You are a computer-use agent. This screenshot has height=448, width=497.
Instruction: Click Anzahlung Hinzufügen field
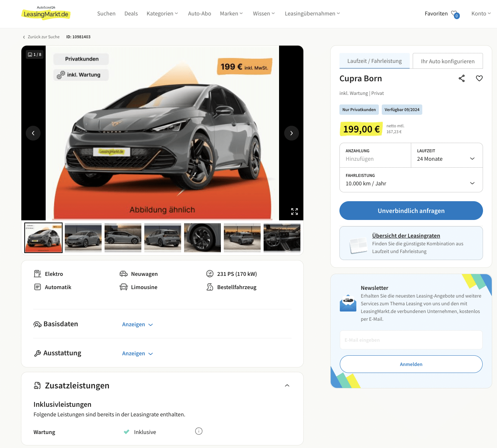tap(375, 155)
